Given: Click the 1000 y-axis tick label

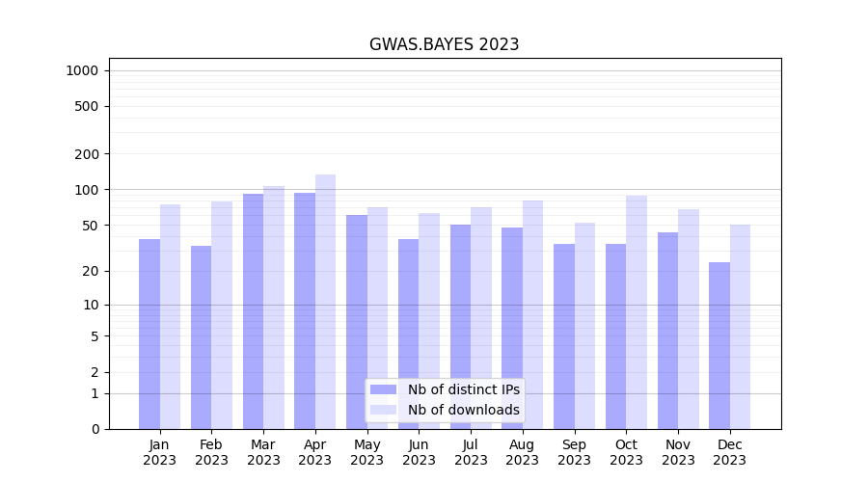Looking at the screenshot, I should [82, 70].
